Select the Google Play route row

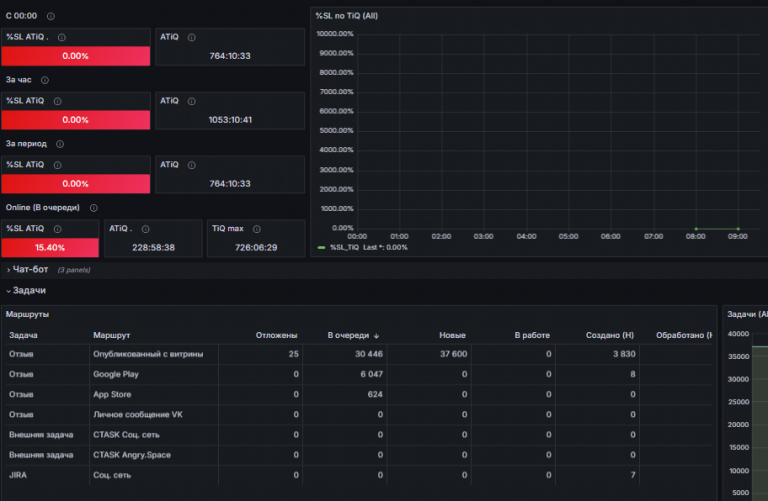359,374
